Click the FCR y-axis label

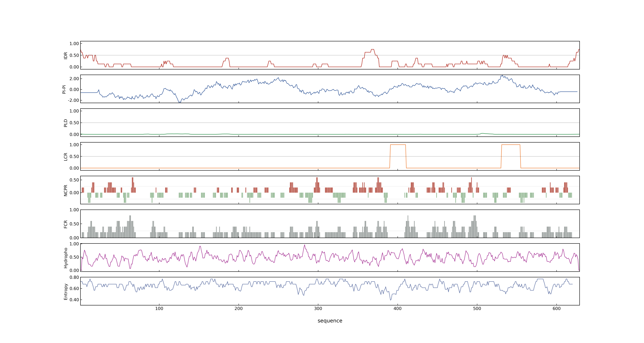(x=66, y=224)
